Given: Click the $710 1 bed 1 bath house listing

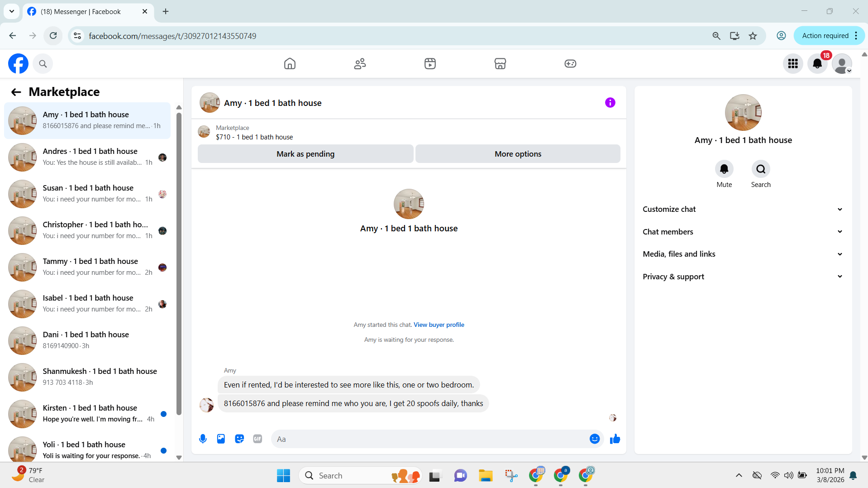Looking at the screenshot, I should point(254,137).
